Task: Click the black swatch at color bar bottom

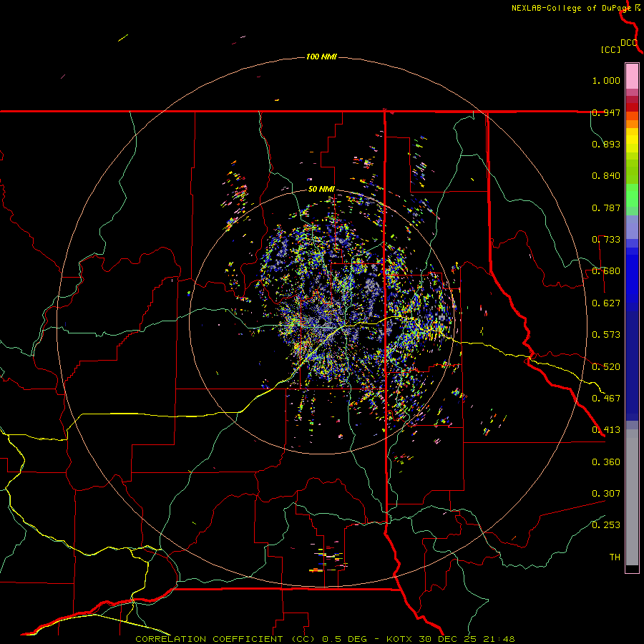Action: tap(632, 569)
